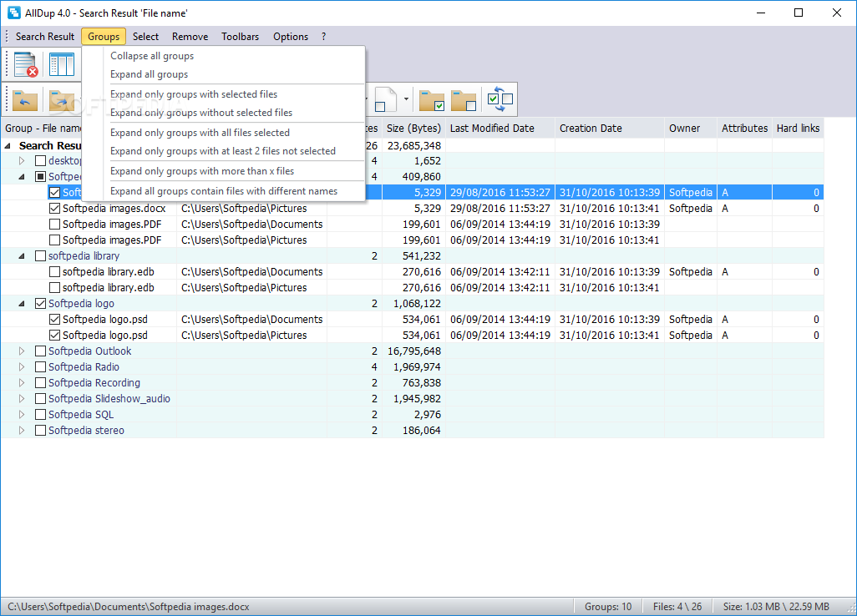Choose Expand groups with 2 files not selected

point(224,151)
